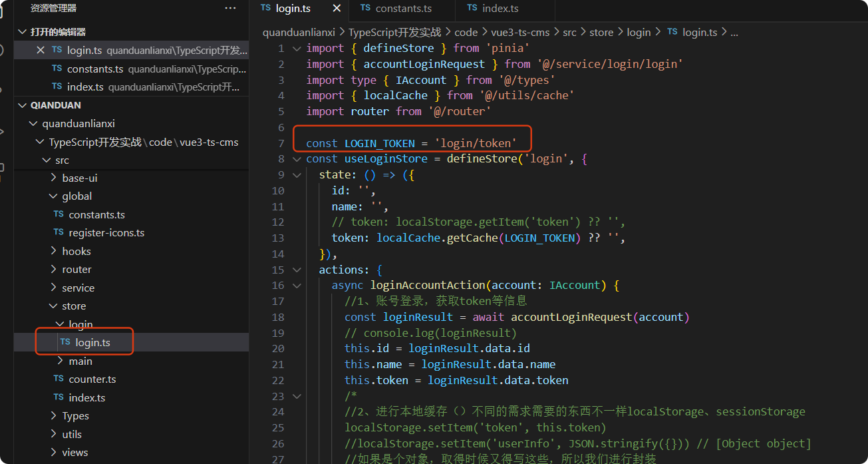This screenshot has height=464, width=868.
Task: Collapse the store folder
Action: click(x=54, y=306)
